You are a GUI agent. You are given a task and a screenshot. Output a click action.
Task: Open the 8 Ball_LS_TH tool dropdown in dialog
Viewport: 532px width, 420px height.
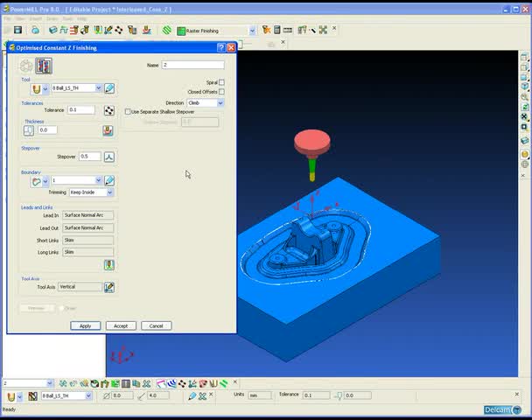pyautogui.click(x=98, y=88)
